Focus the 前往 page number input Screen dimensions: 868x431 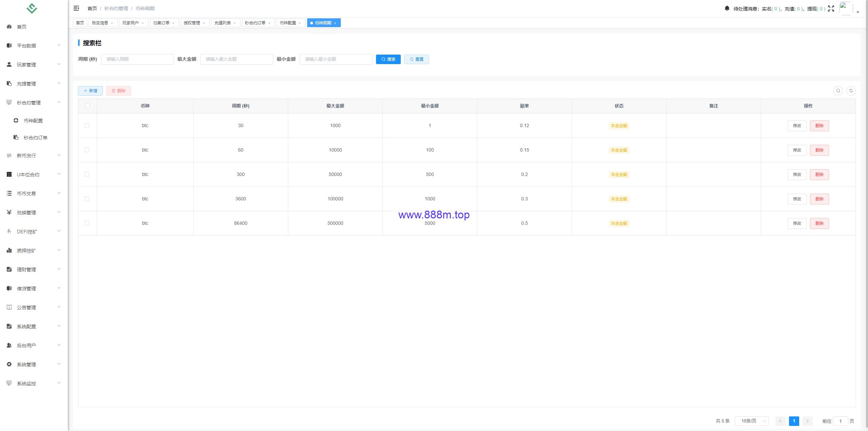click(840, 421)
